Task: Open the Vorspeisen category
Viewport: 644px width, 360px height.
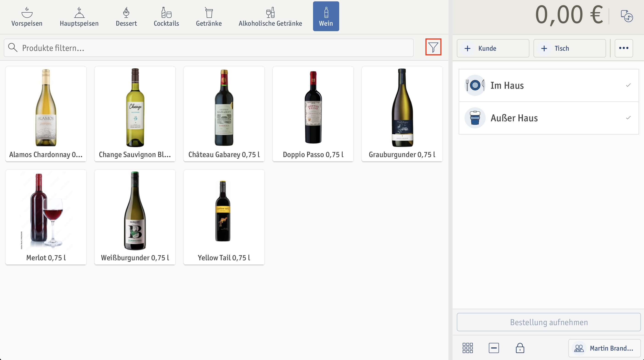Action: (x=27, y=17)
